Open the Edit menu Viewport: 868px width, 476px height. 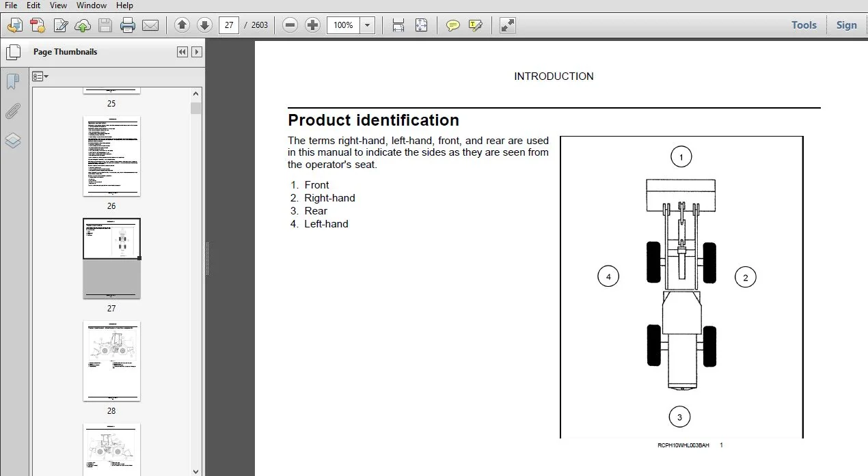33,5
